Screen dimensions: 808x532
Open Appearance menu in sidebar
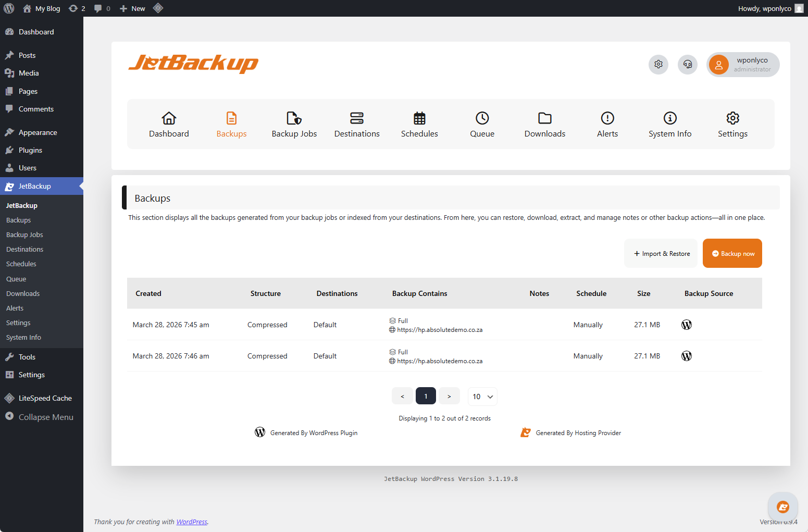[x=42, y=132]
